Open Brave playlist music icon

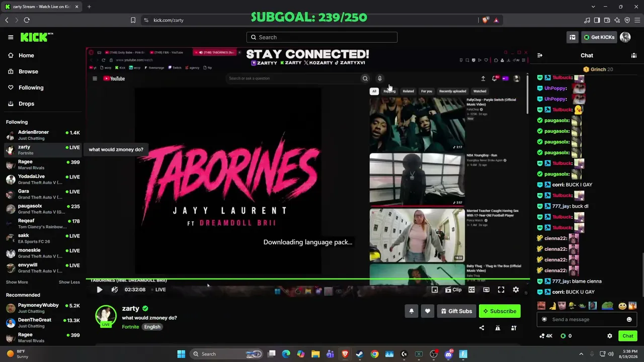[587, 20]
